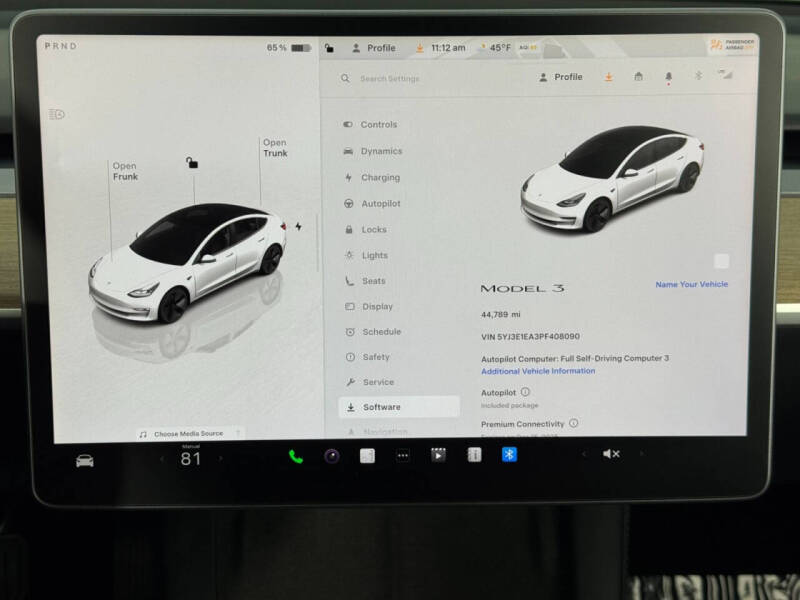Select the Bluetooth icon in the bottom bar
This screenshot has height=600, width=800.
click(509, 454)
